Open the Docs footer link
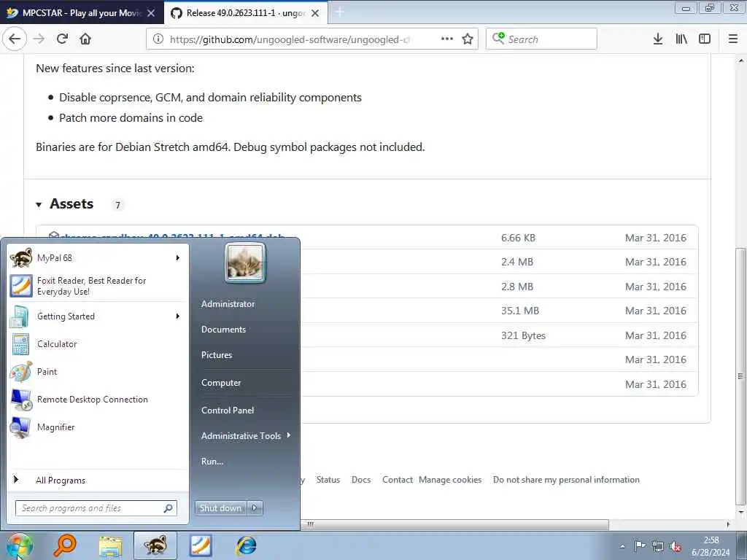This screenshot has height=560, width=747. pyautogui.click(x=361, y=480)
